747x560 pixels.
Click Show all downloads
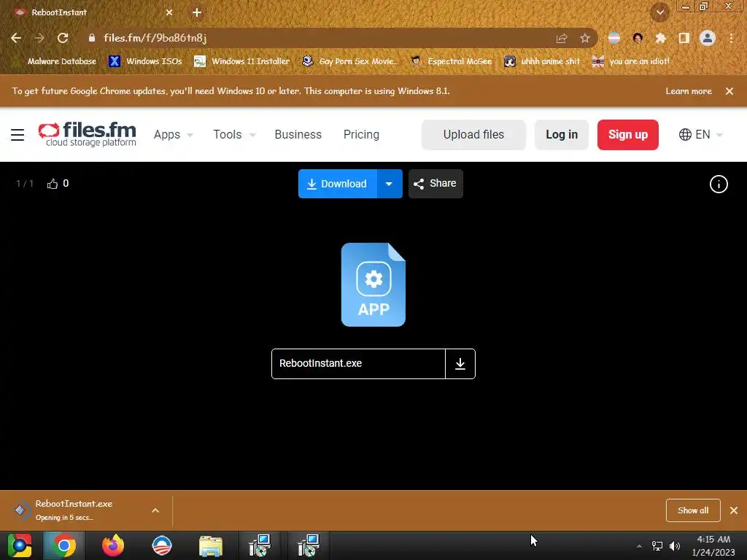(x=693, y=510)
